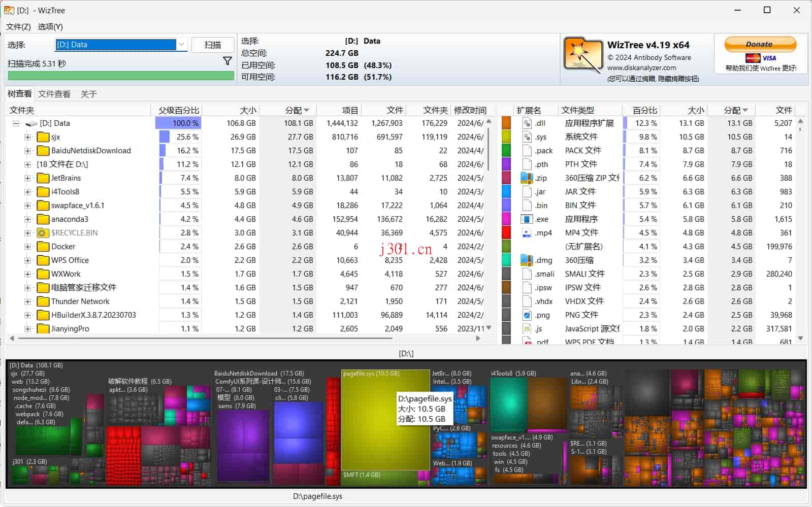
Task: Click the .dmg archive icon
Action: (527, 260)
